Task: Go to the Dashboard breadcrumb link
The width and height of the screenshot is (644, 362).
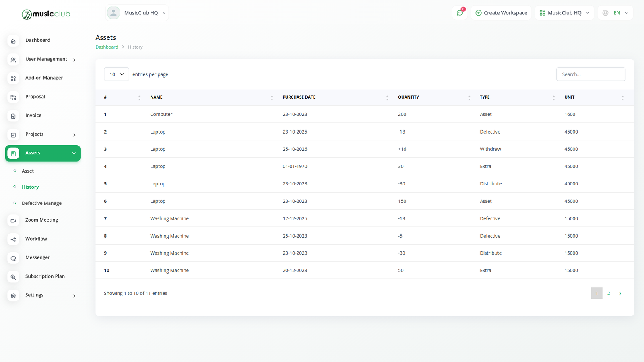Action: (x=107, y=47)
